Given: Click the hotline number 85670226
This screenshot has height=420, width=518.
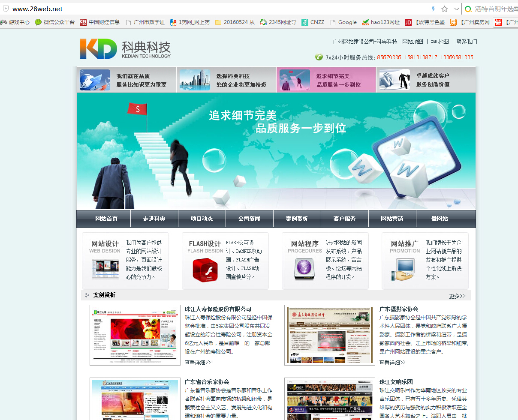Looking at the screenshot, I should pyautogui.click(x=389, y=57).
